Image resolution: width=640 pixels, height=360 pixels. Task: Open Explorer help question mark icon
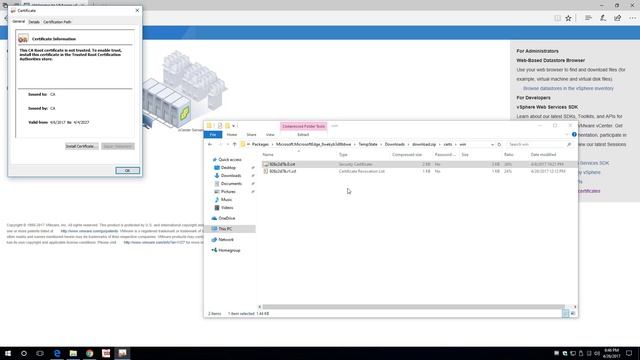coord(574,134)
